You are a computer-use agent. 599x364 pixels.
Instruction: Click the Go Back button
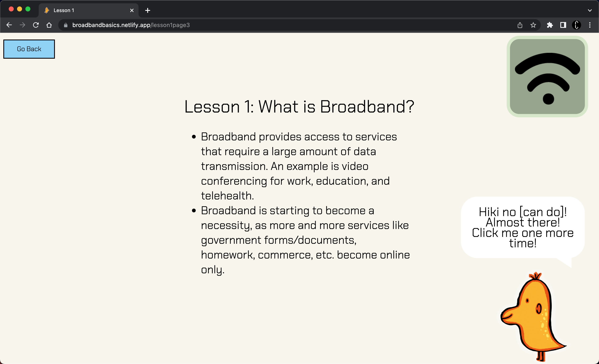click(29, 49)
